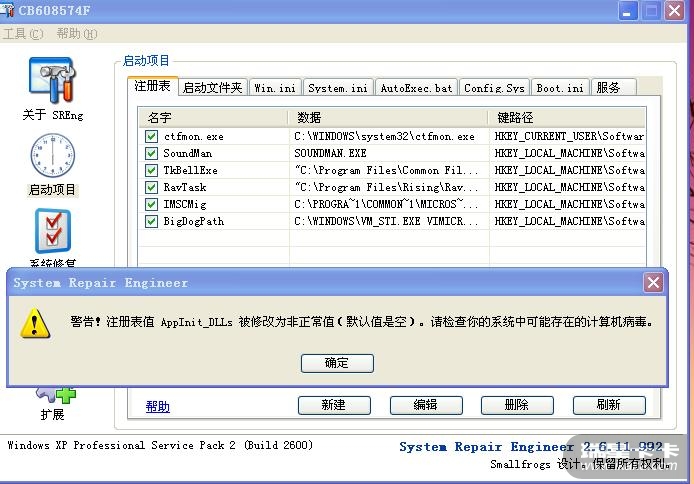Click the C:\WINDOWS\VM_STI.EXE VIMICR data cell
This screenshot has height=484, width=694.
pos(386,221)
